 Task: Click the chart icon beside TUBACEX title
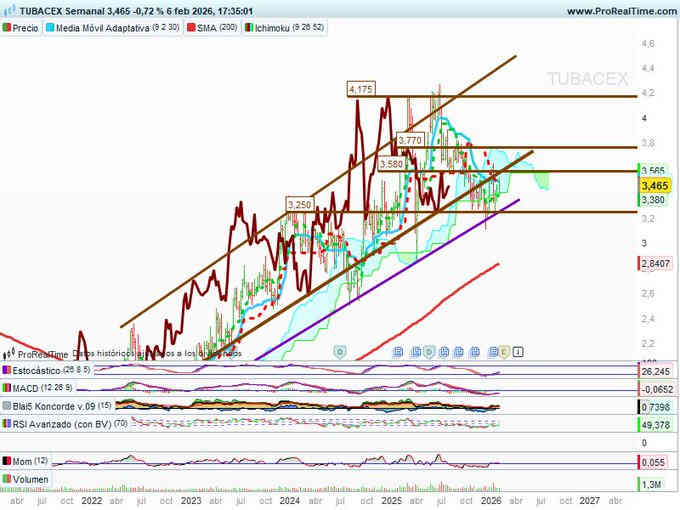(x=7, y=11)
